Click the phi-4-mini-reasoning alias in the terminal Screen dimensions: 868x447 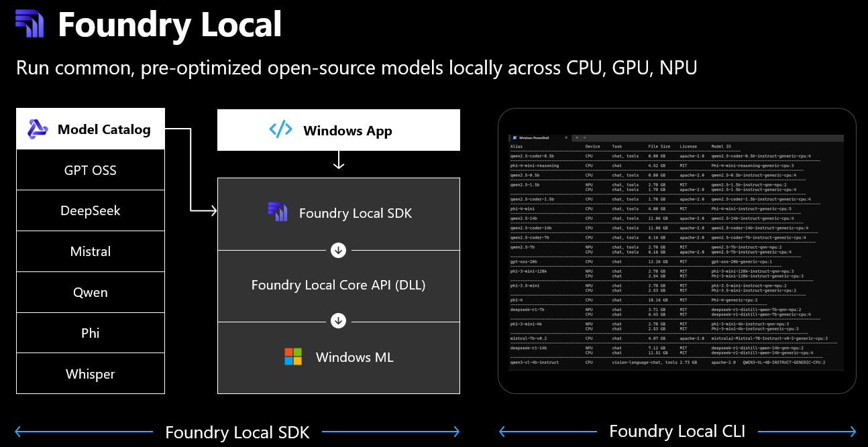(535, 166)
